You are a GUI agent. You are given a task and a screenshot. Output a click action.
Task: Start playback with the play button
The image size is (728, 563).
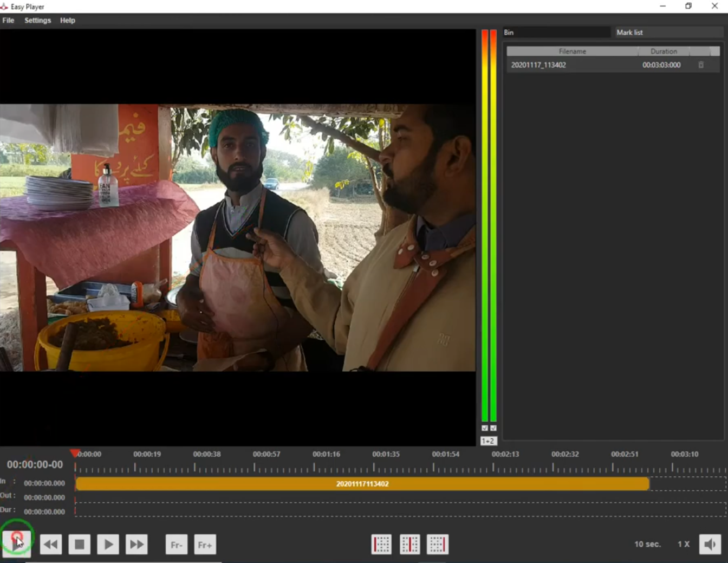(x=108, y=544)
